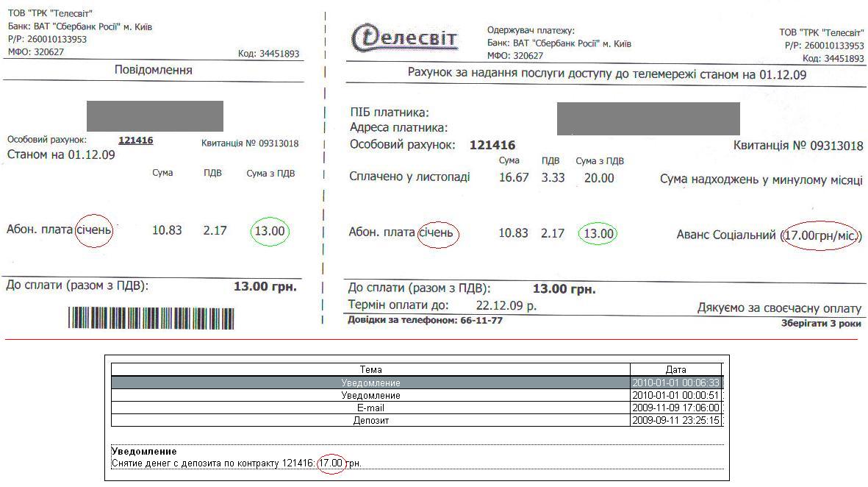Click the Телесвіт logo
The height and width of the screenshot is (487, 868).
pyautogui.click(x=405, y=38)
